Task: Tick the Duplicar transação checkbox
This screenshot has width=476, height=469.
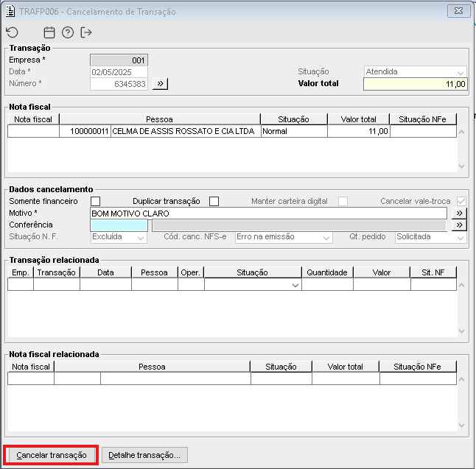Action: pos(214,201)
